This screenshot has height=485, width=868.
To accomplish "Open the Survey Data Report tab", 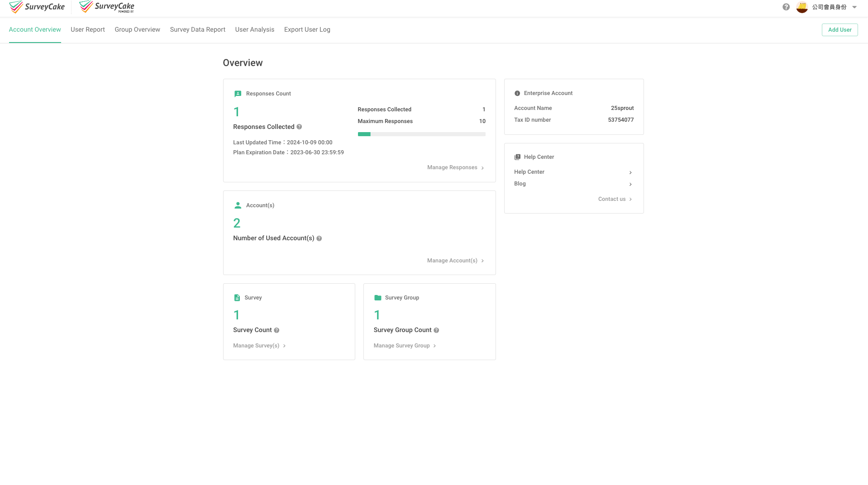I will click(x=197, y=29).
